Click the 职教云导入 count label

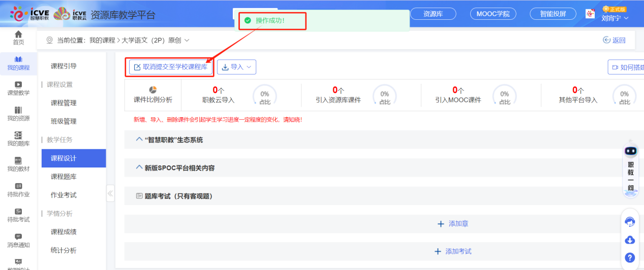coord(218,100)
